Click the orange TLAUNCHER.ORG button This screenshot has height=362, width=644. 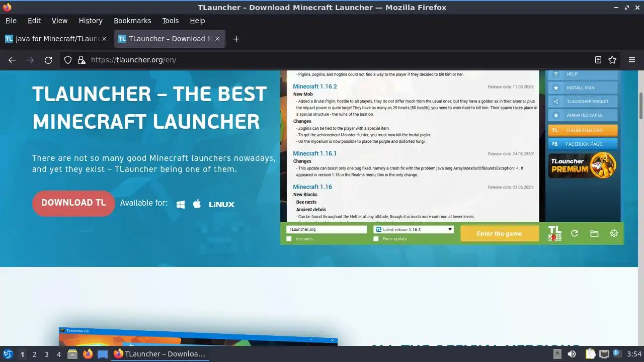pyautogui.click(x=583, y=130)
